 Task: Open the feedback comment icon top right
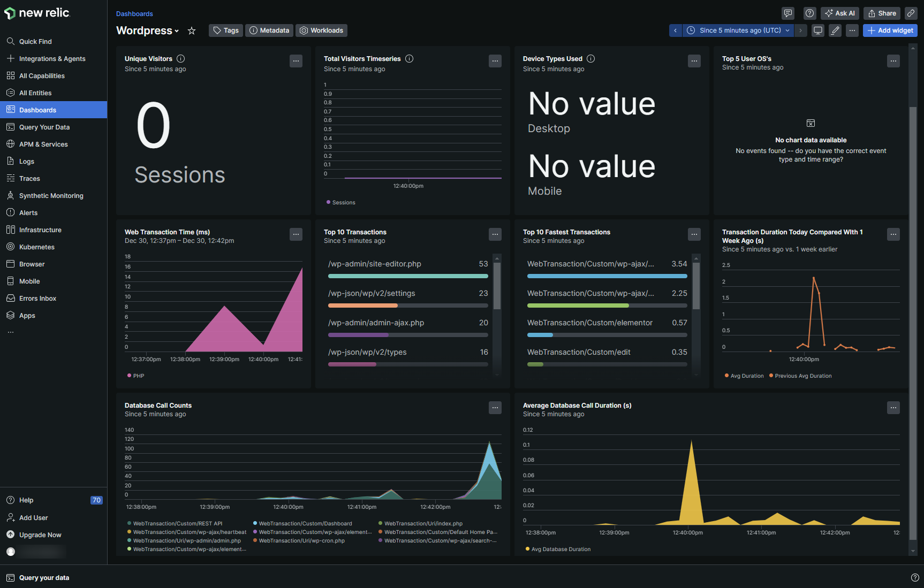click(787, 13)
